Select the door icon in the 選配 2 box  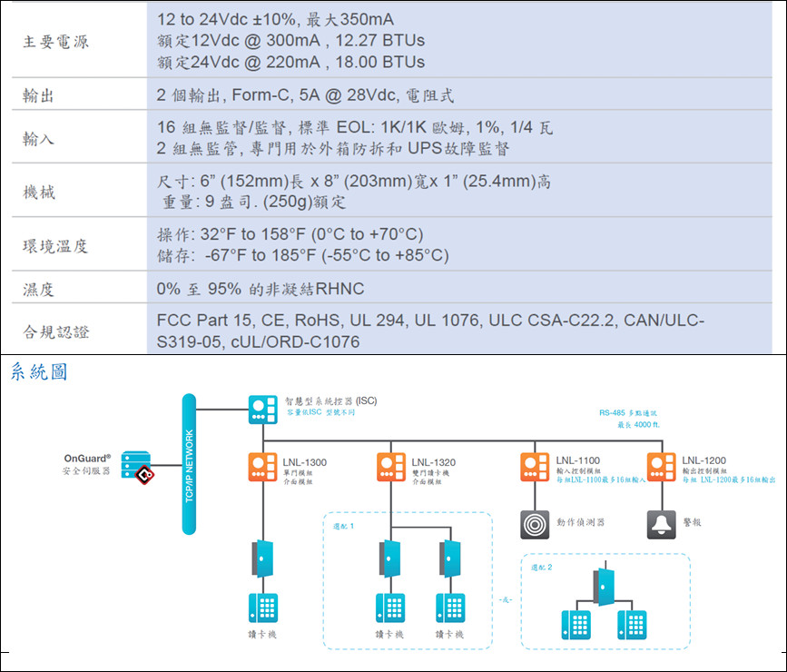602,585
